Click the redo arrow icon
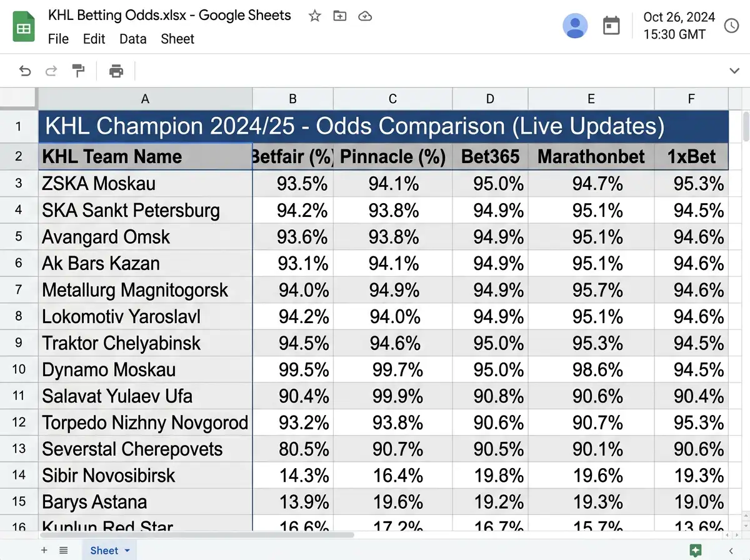 pyautogui.click(x=52, y=71)
